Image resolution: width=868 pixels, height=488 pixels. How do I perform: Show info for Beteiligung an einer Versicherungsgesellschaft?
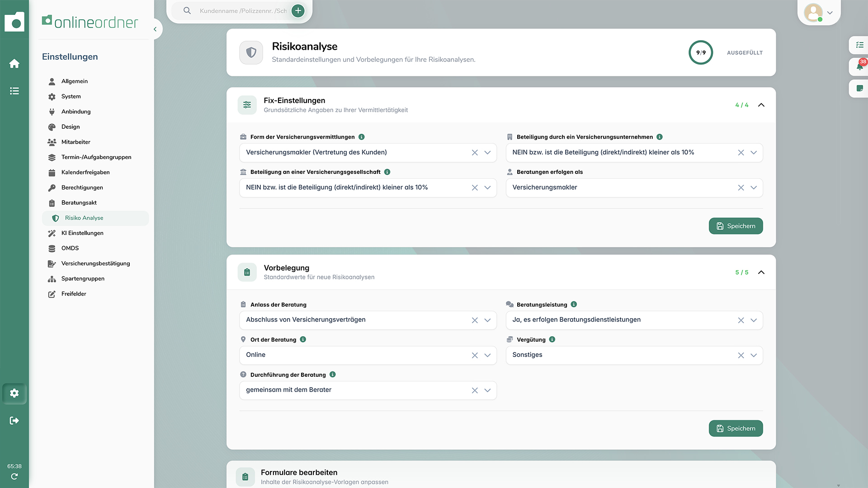pos(387,172)
